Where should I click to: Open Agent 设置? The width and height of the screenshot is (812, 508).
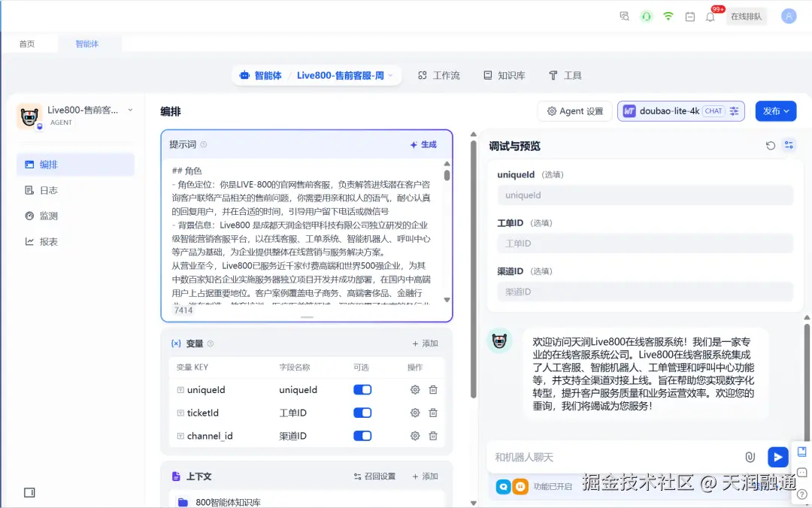point(575,111)
